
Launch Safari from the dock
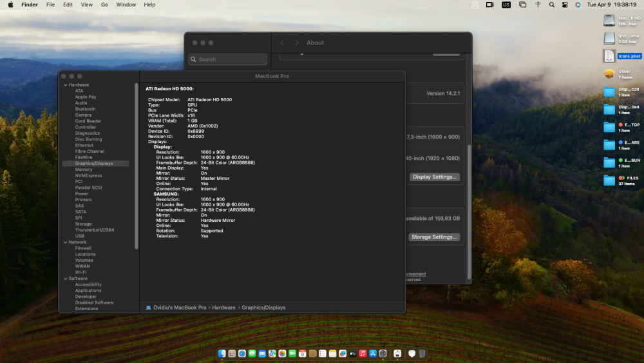pyautogui.click(x=242, y=353)
